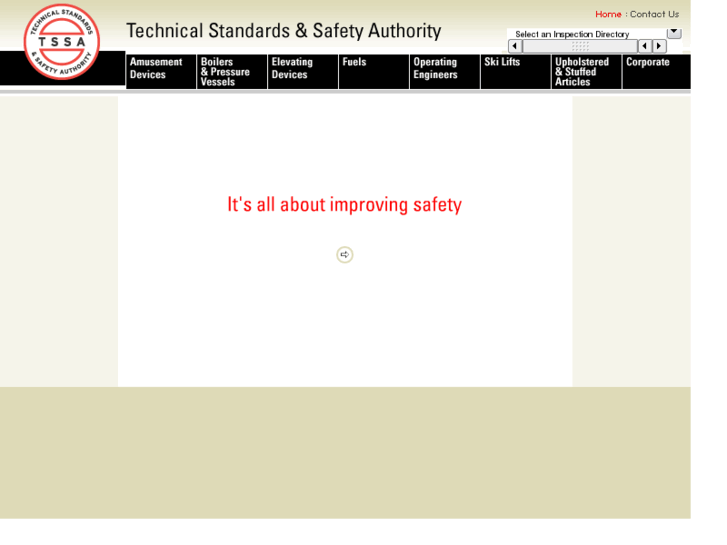Open the Contact Us link
This screenshot has height=545, width=727.
click(654, 14)
